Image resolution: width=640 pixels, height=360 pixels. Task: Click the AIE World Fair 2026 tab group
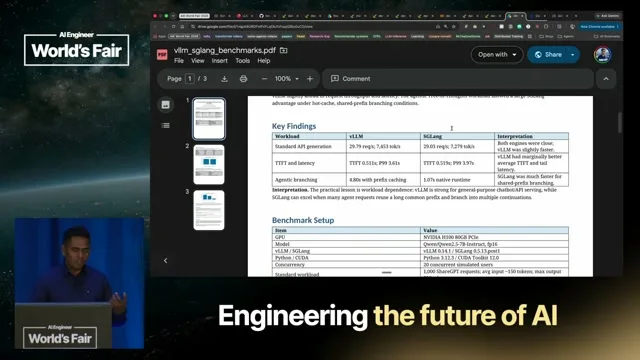coord(194,16)
